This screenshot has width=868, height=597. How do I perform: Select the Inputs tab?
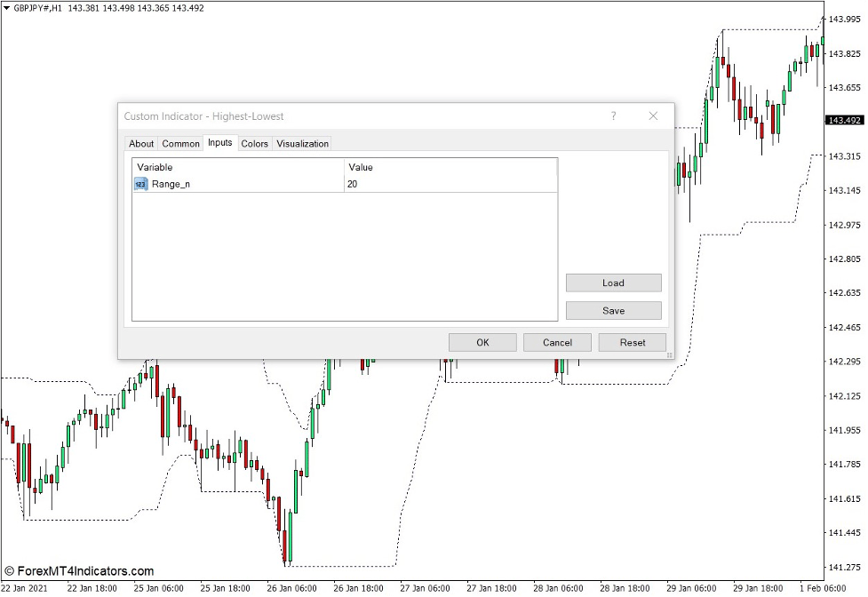(x=219, y=143)
